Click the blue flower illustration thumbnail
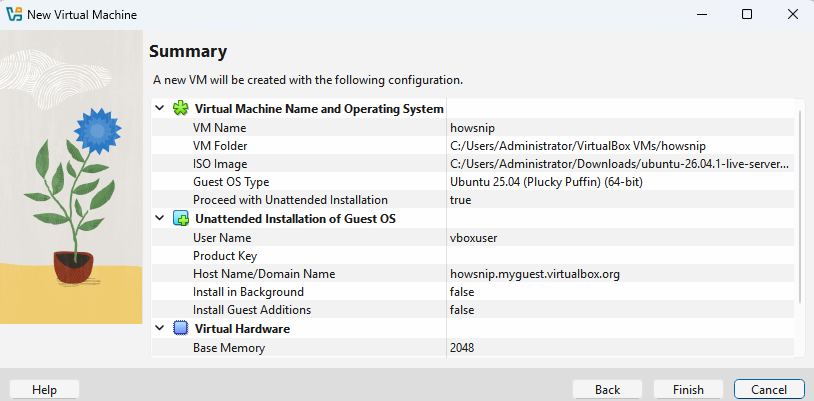Image resolution: width=814 pixels, height=401 pixels. pyautogui.click(x=71, y=177)
